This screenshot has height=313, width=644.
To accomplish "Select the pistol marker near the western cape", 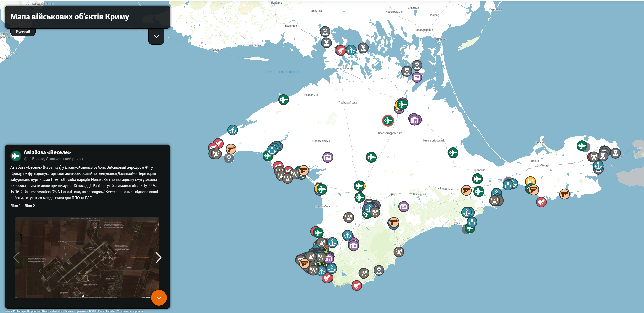I will click(231, 149).
